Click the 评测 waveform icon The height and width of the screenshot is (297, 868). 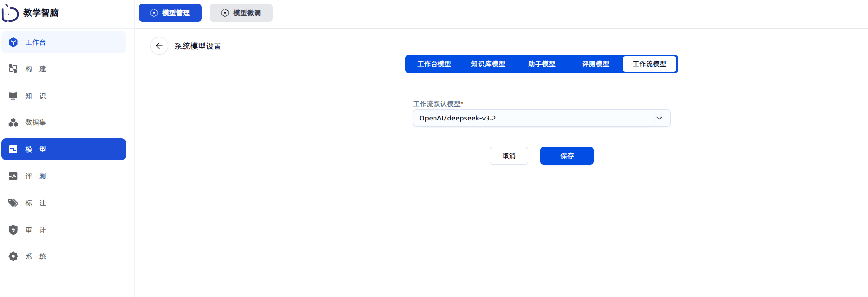coord(13,176)
